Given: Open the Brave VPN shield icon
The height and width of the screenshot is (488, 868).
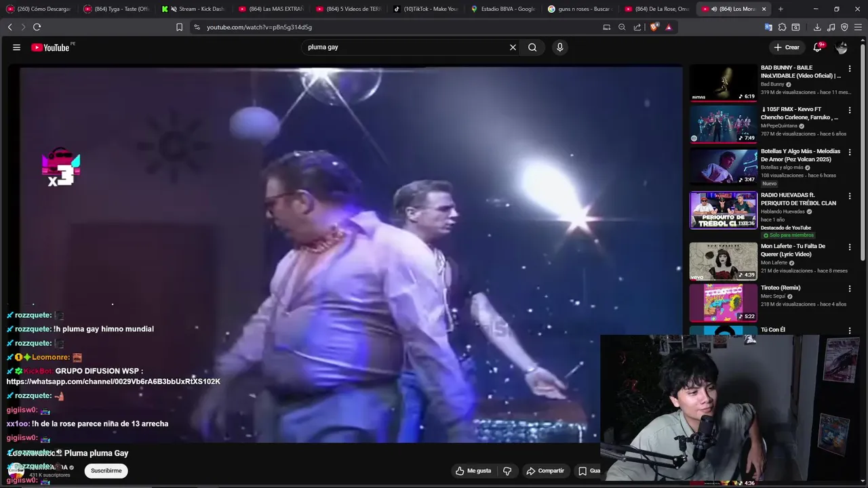Looking at the screenshot, I should click(x=844, y=27).
